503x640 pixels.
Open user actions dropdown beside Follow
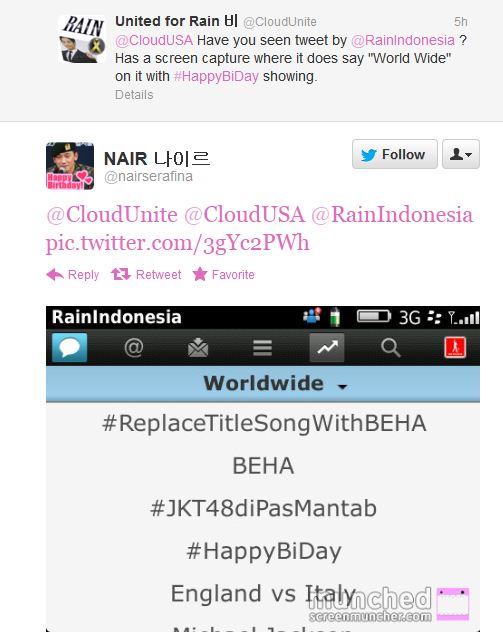point(461,154)
